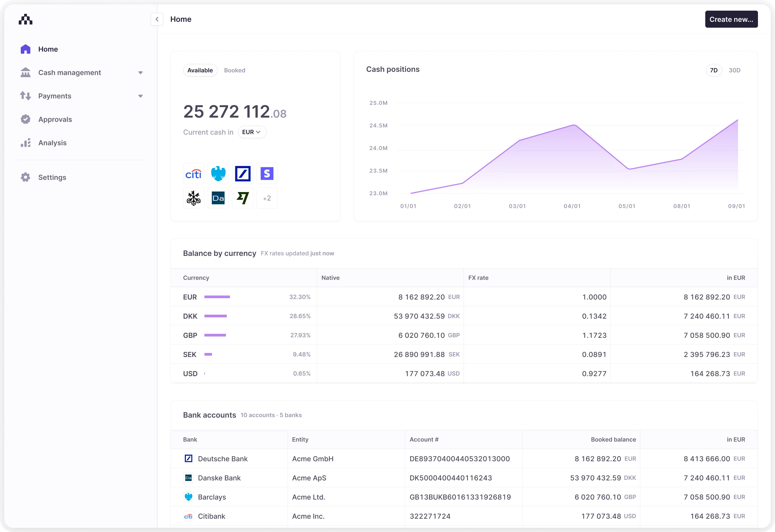Select the Available balance toggle
The width and height of the screenshot is (775, 532).
point(200,70)
